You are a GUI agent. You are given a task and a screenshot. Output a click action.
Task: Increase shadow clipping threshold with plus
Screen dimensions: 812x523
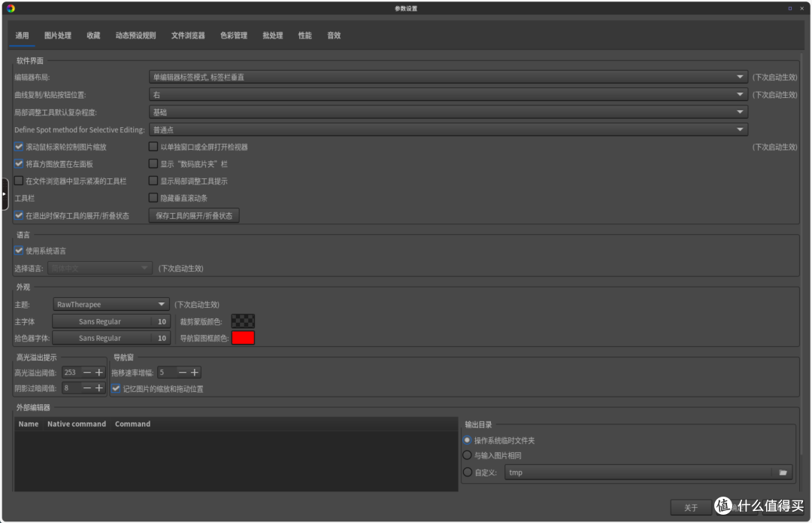(99, 388)
